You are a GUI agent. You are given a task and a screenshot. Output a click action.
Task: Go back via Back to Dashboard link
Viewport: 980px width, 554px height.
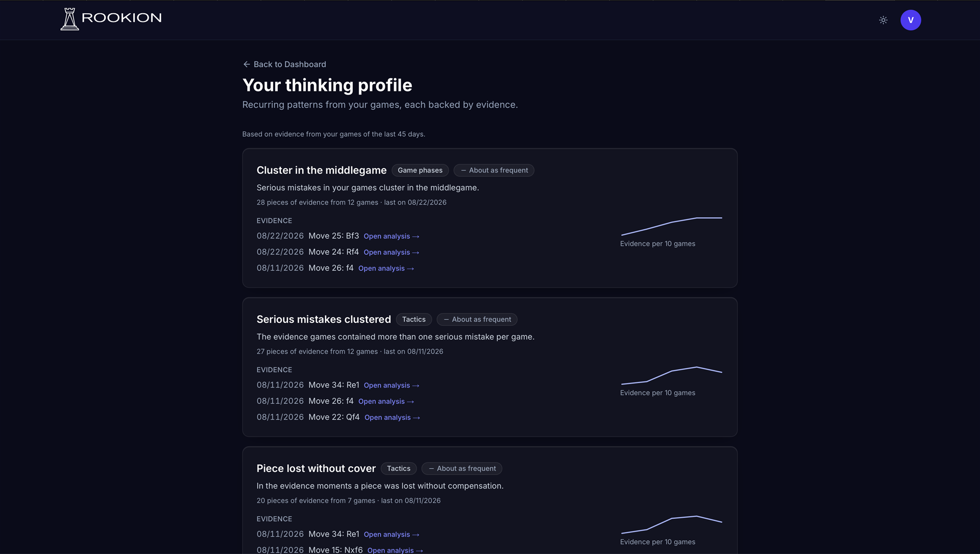(x=284, y=64)
